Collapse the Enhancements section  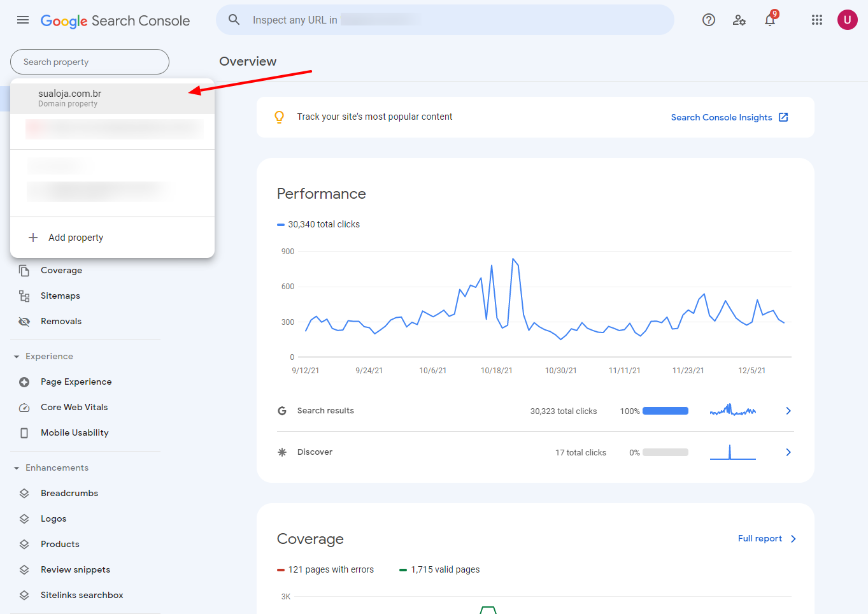click(x=17, y=468)
